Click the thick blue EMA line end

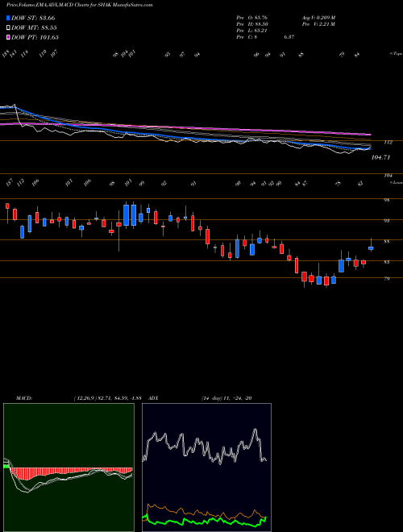tap(368, 148)
